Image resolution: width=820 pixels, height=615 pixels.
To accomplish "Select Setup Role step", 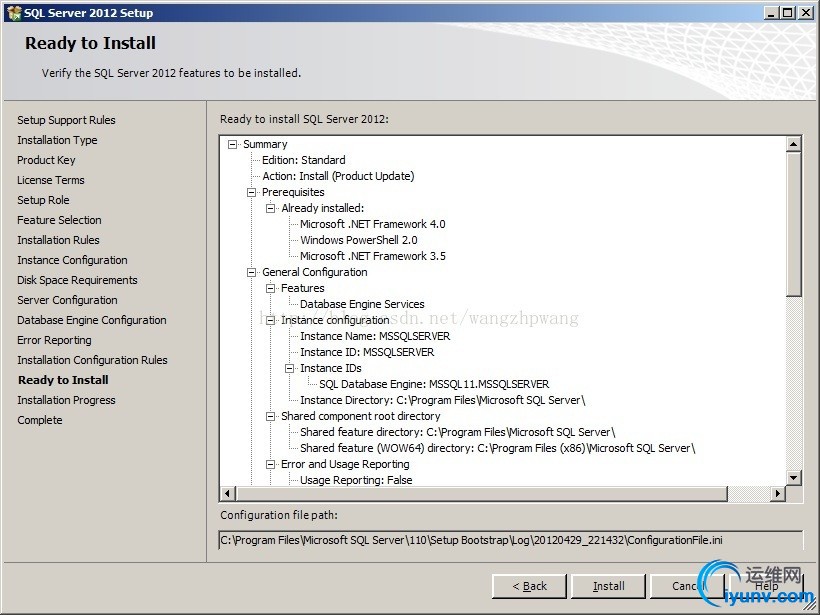I will click(x=43, y=200).
